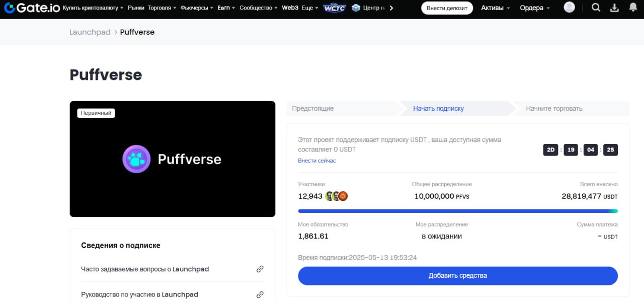Click the Puffverse banner image

(x=173, y=159)
